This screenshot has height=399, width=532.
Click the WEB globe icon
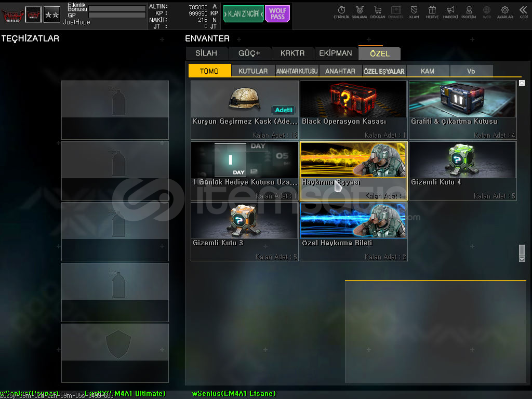coord(487,12)
